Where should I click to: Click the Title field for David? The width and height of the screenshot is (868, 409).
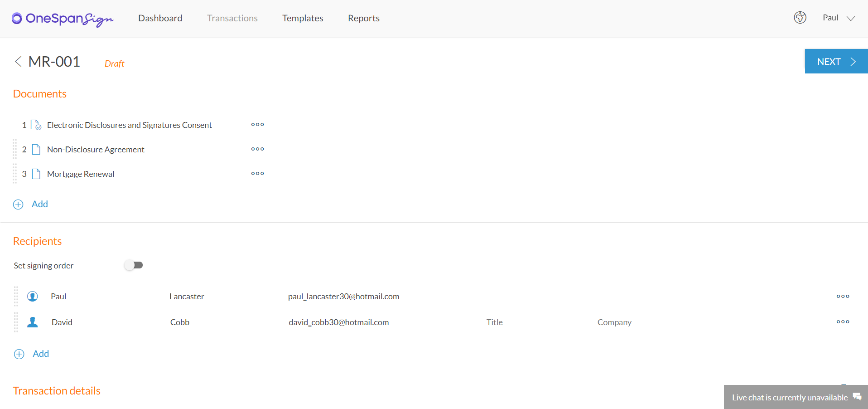(x=495, y=322)
